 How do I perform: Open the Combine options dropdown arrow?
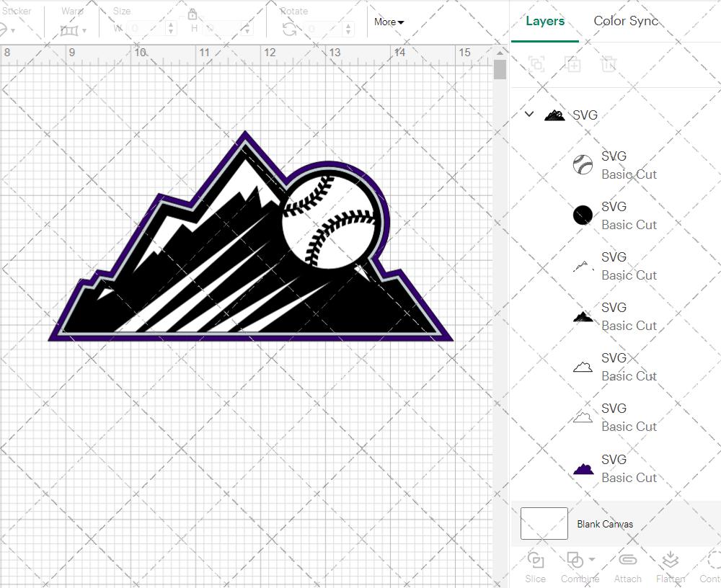592,559
